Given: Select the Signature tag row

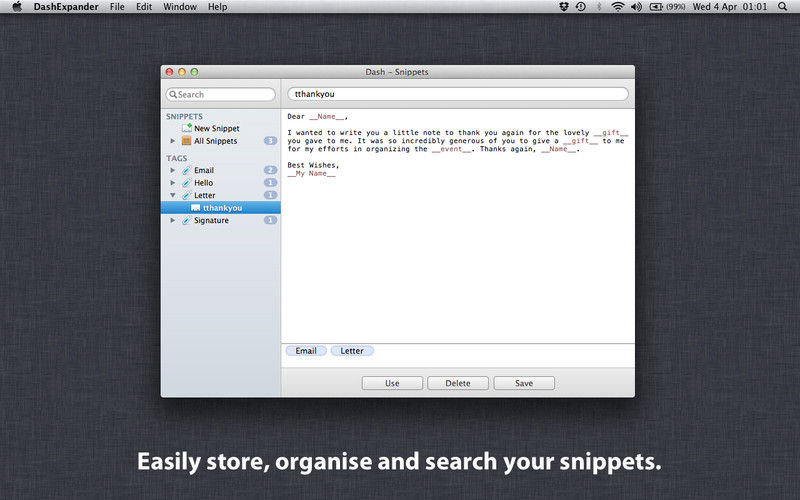Looking at the screenshot, I should [220, 220].
